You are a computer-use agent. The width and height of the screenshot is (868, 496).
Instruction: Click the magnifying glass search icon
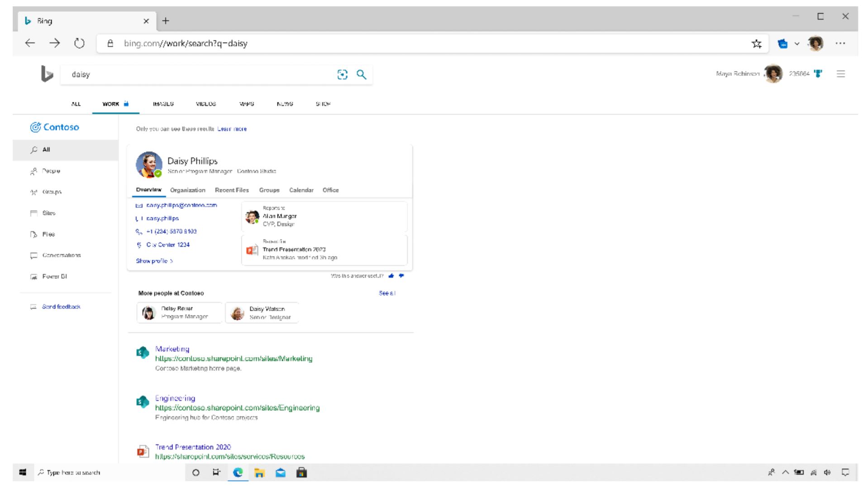coord(361,75)
